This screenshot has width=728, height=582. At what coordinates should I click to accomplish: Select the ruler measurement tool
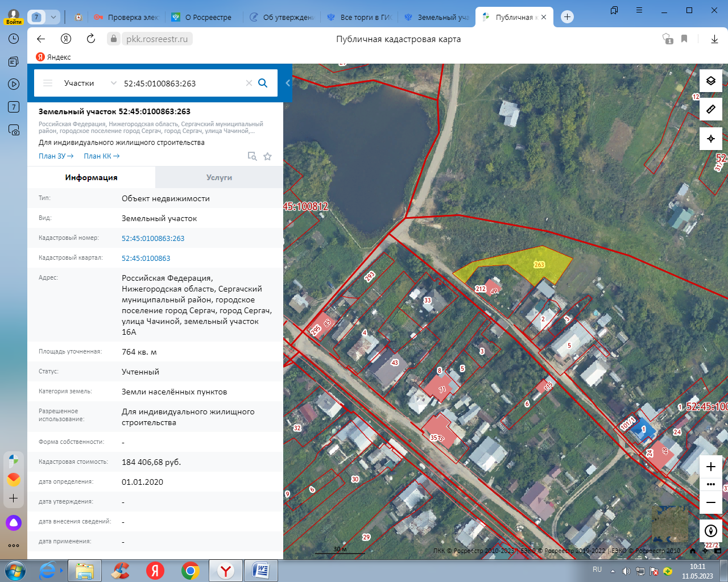710,109
